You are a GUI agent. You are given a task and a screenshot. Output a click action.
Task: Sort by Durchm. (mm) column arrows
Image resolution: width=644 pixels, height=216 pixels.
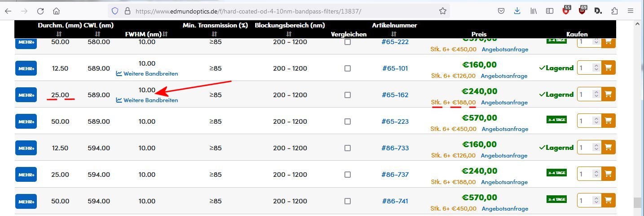(x=58, y=34)
